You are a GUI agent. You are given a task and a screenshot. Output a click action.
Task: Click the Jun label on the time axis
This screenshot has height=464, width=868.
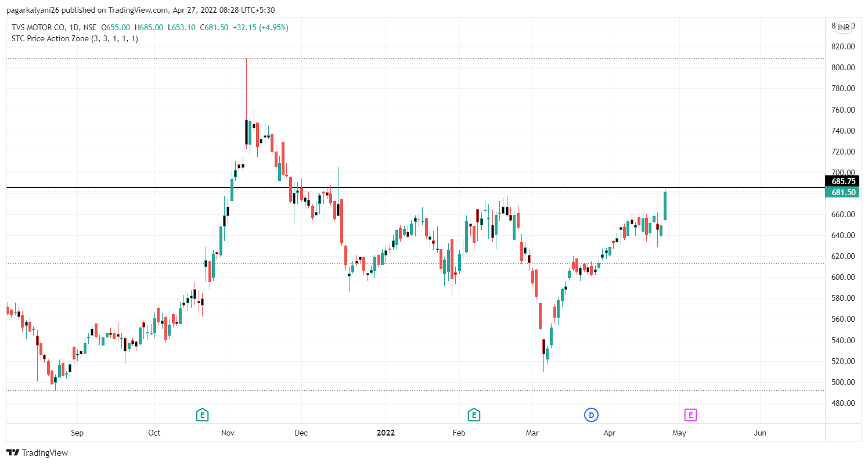(759, 433)
